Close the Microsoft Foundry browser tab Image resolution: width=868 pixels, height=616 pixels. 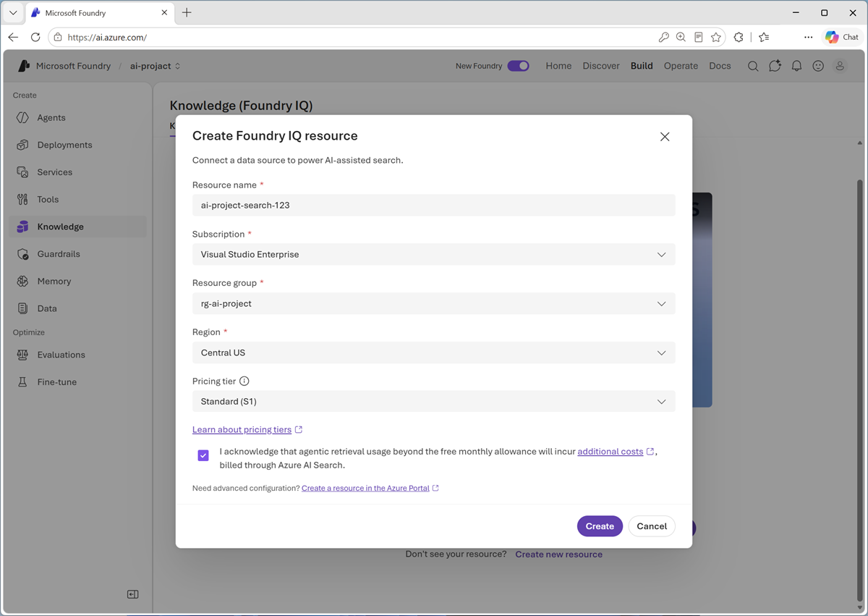click(x=164, y=13)
